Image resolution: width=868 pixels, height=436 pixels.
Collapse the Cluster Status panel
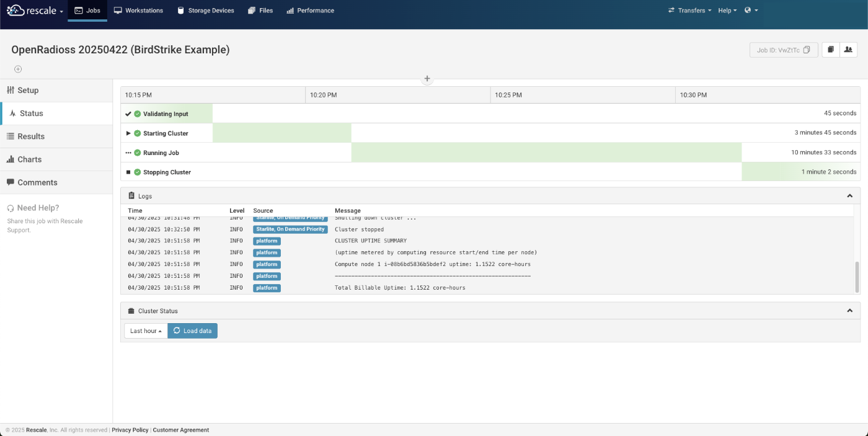coord(849,311)
